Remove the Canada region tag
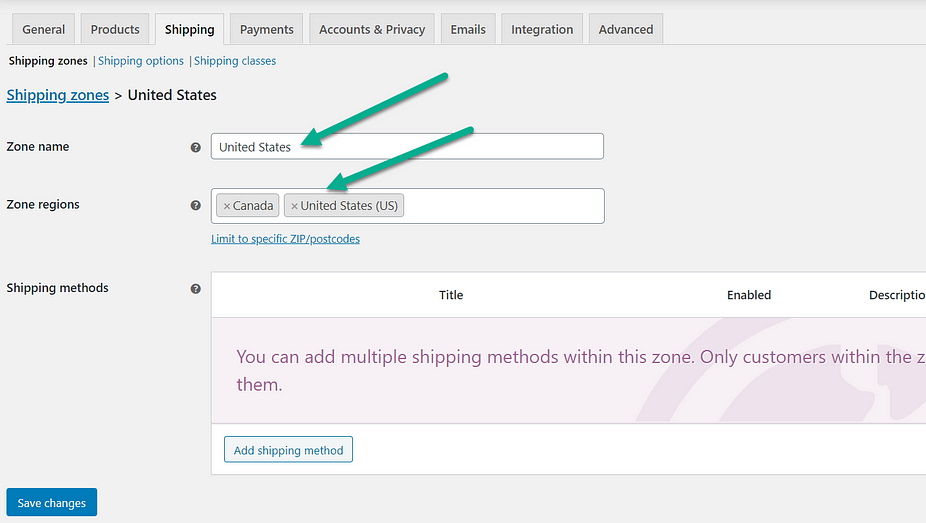The image size is (926, 523). [227, 206]
